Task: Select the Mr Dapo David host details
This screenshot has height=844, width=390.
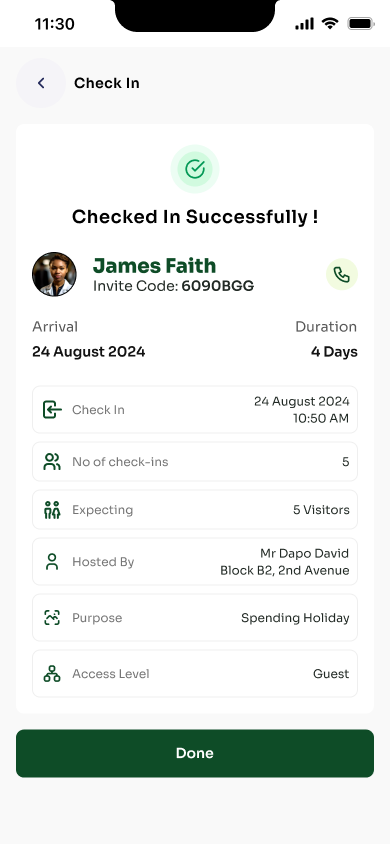Action: coord(285,561)
